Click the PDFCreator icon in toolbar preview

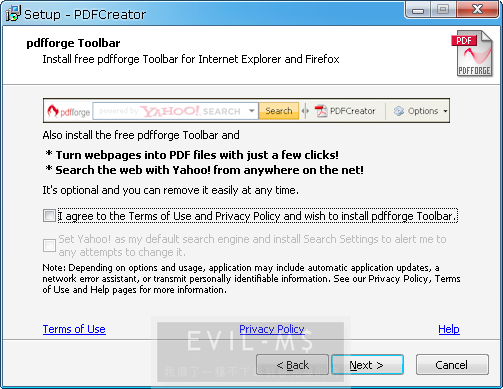coord(321,111)
